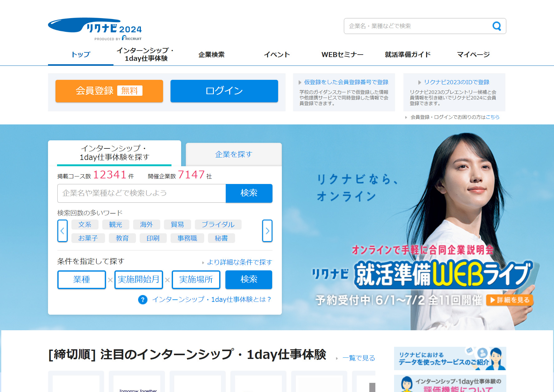Open the 実施開始月 condition selector
This screenshot has width=554, height=392.
click(139, 279)
